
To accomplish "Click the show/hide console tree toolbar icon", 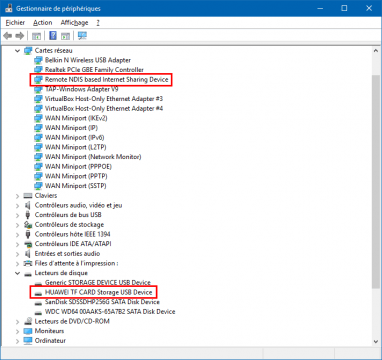I will tap(36, 36).
